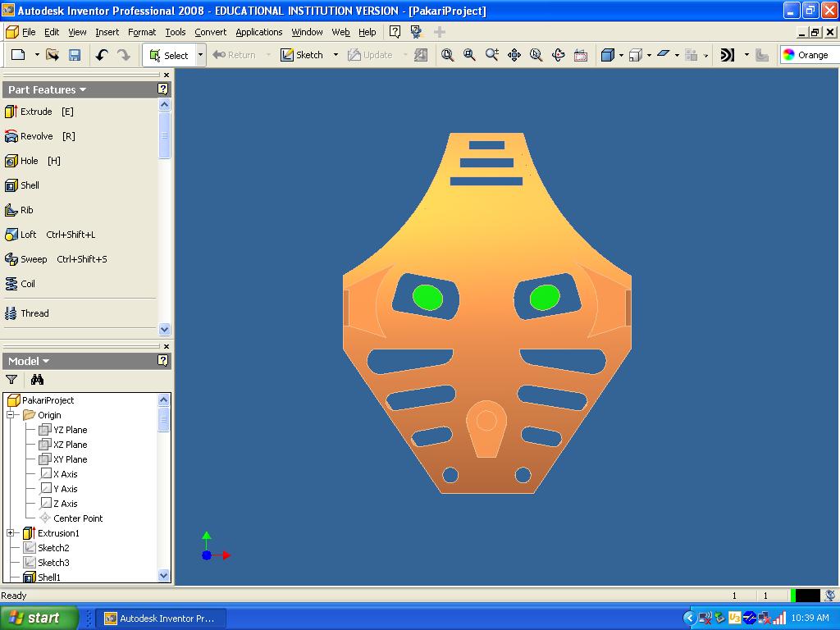Choose the Revolve tool
The height and width of the screenshot is (630, 840).
[37, 136]
